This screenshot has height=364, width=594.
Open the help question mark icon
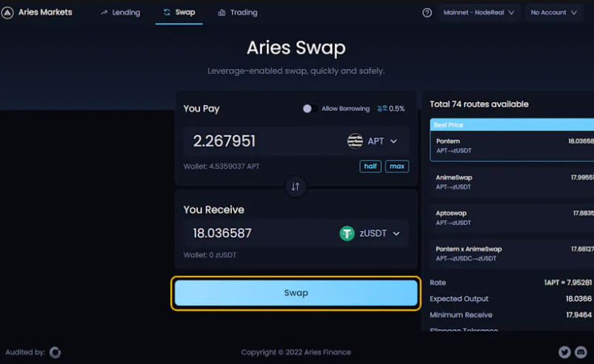tap(427, 13)
